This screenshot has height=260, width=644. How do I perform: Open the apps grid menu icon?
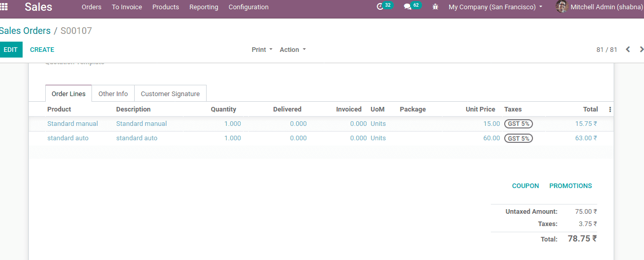4,7
